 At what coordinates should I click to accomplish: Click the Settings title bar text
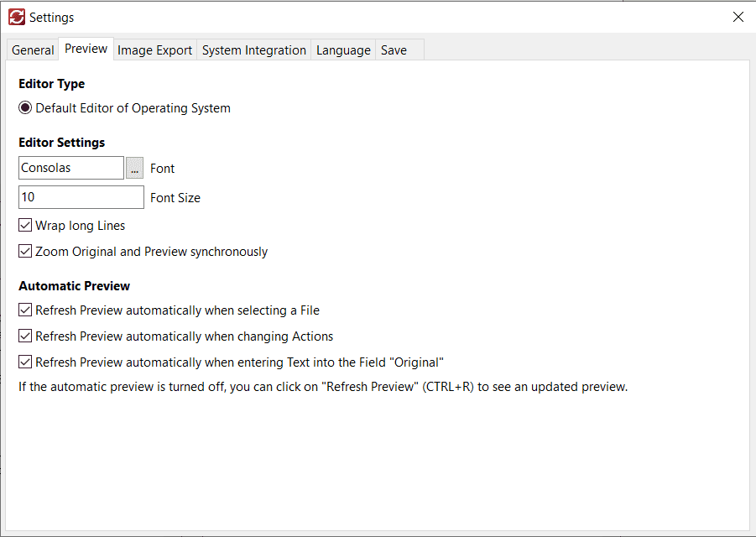click(51, 18)
